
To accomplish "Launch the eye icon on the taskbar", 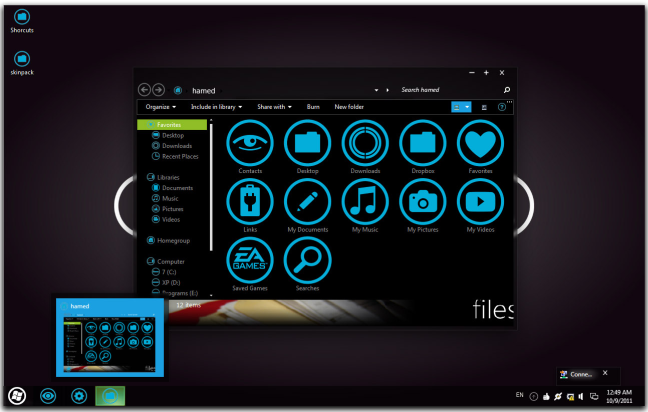I will [48, 396].
